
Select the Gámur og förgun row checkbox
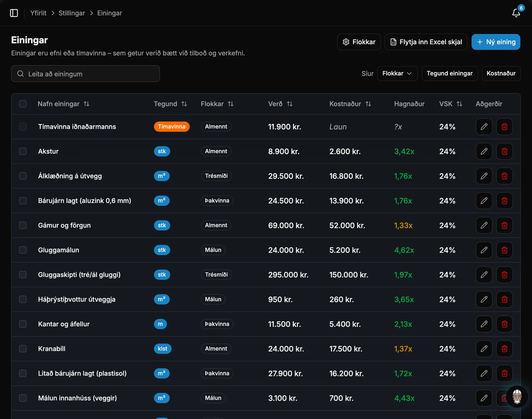pos(23,225)
